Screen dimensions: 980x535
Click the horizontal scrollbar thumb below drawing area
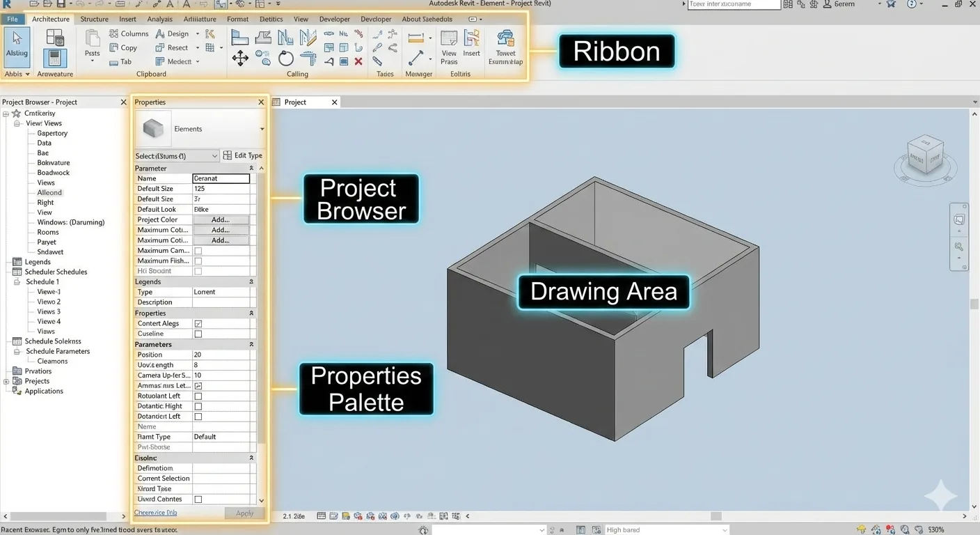[x=716, y=516]
